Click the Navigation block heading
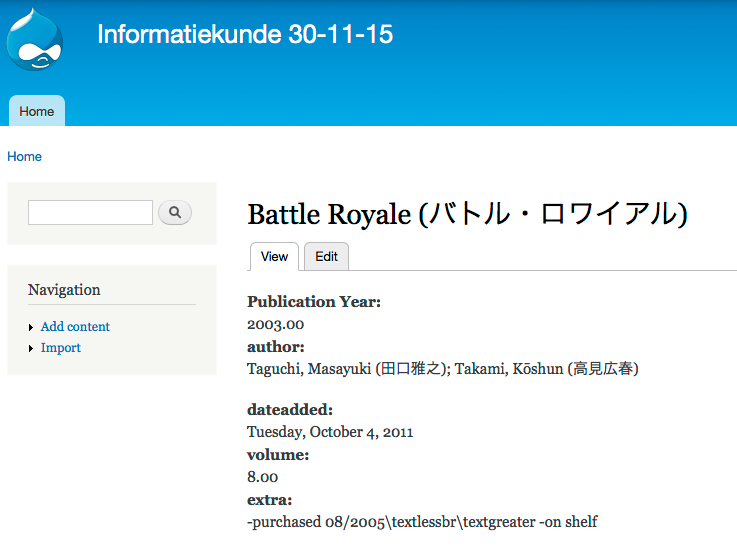 (x=64, y=290)
